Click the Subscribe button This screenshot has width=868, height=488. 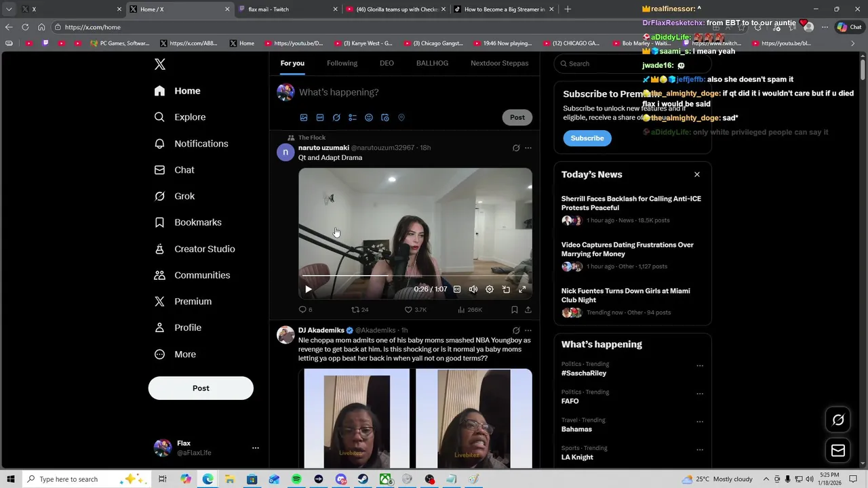[x=587, y=138]
